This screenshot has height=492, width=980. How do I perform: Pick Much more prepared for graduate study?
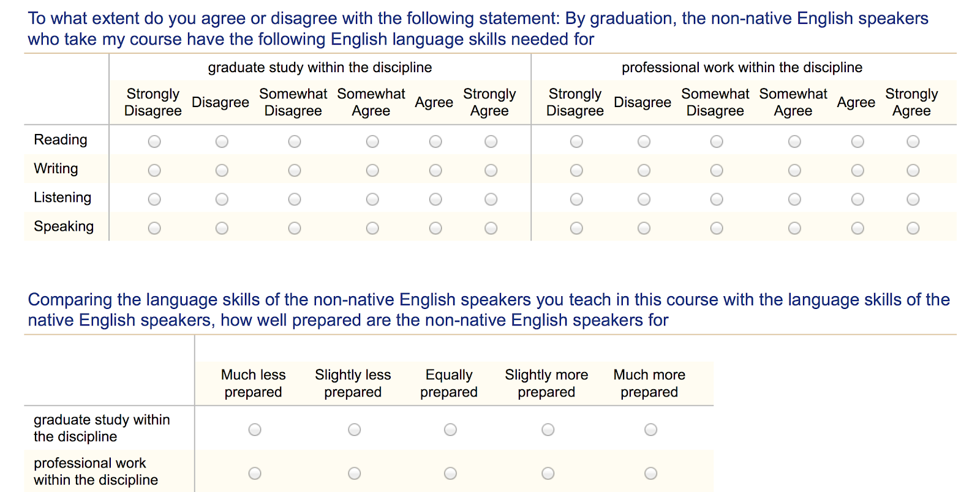650,430
